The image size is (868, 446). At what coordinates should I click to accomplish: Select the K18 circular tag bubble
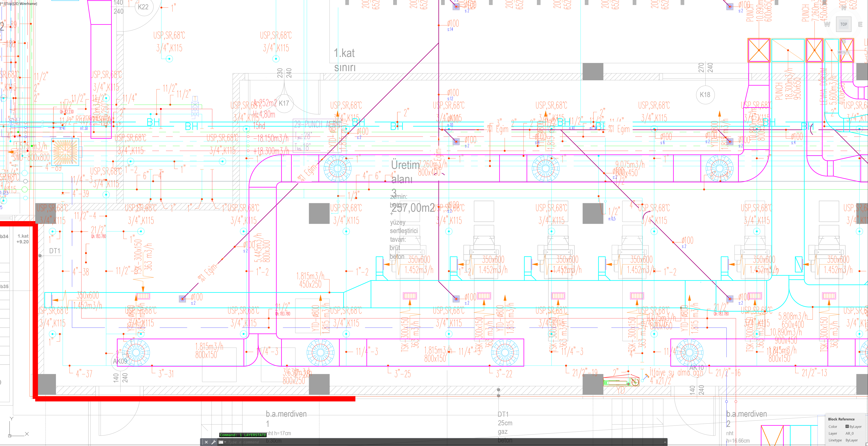click(705, 95)
